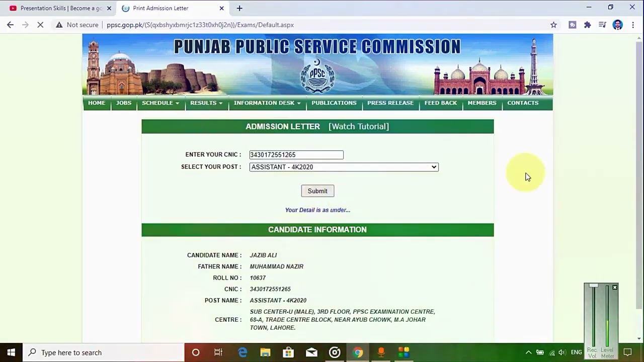Switch to Chrome on the taskbar
The image size is (644, 362).
[358, 352]
